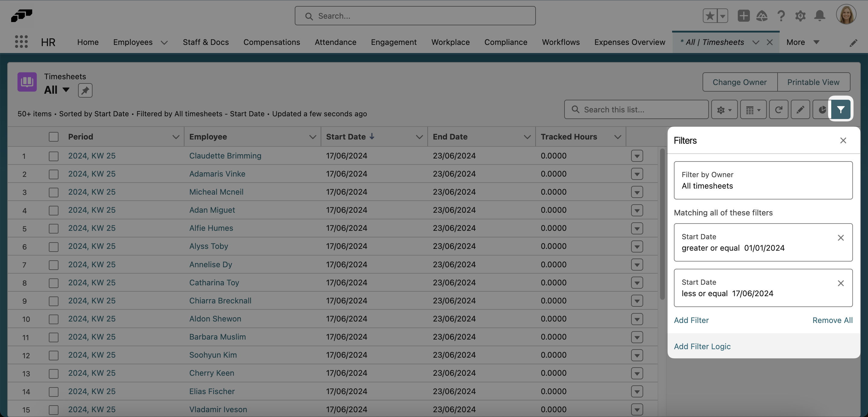Image resolution: width=868 pixels, height=417 pixels.
Task: Click inside the Search this list field
Action: pos(636,109)
